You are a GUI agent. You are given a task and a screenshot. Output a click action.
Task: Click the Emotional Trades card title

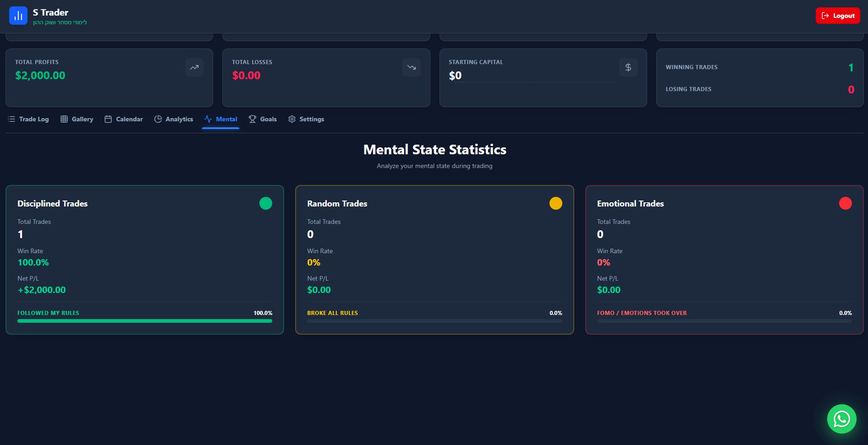tap(631, 204)
